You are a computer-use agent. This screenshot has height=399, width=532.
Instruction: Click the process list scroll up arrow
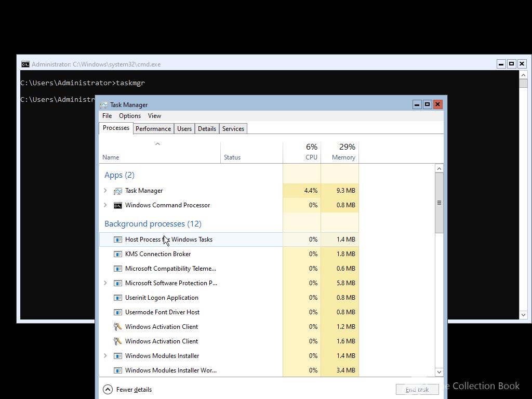(x=439, y=169)
